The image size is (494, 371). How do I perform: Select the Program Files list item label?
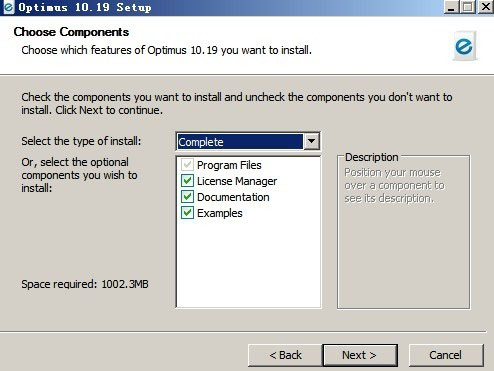[229, 165]
